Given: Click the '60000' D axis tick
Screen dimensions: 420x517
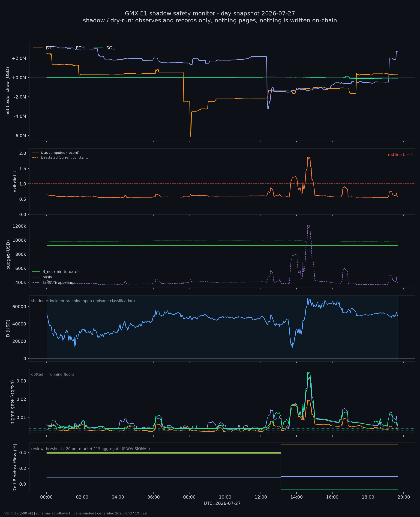Looking at the screenshot, I should [19, 307].
